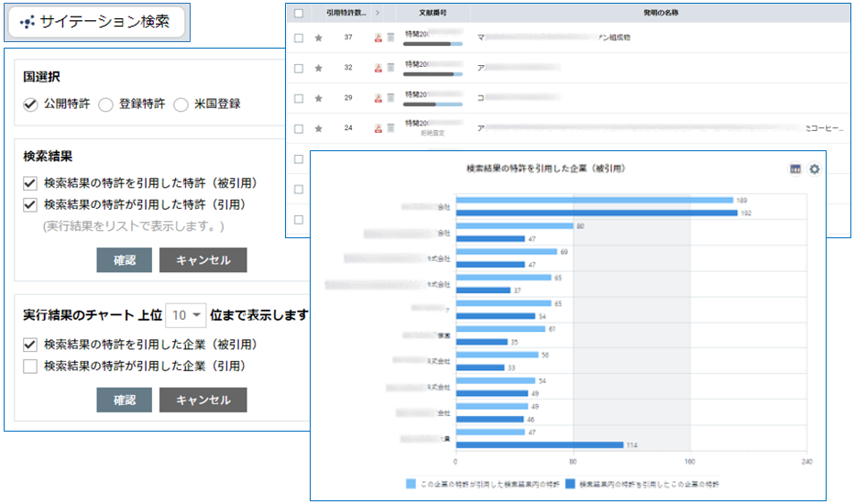Uncheck 検索結果の特許を引用した特許（被引用） checkbox
Image resolution: width=855 pixels, height=504 pixels.
click(30, 183)
